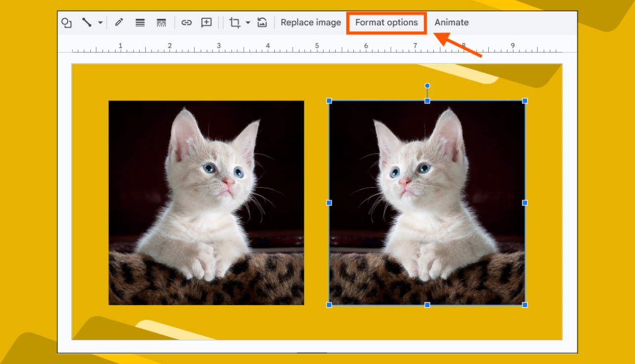Open the border weight options
The width and height of the screenshot is (635, 364).
coord(140,22)
